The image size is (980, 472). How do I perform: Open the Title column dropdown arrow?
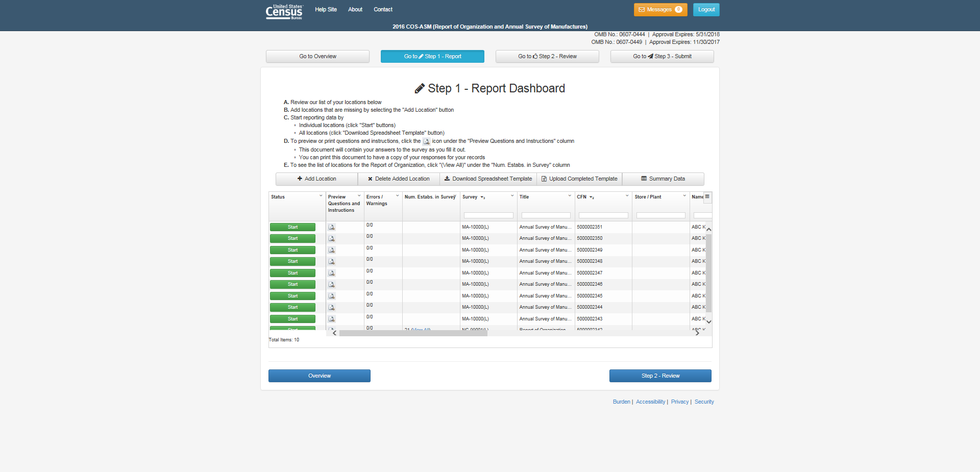[x=570, y=196]
